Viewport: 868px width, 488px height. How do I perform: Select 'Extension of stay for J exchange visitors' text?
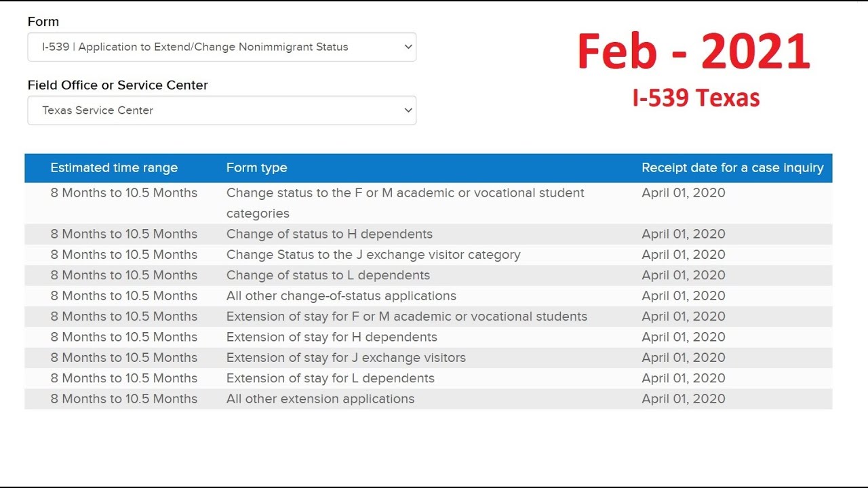[347, 357]
